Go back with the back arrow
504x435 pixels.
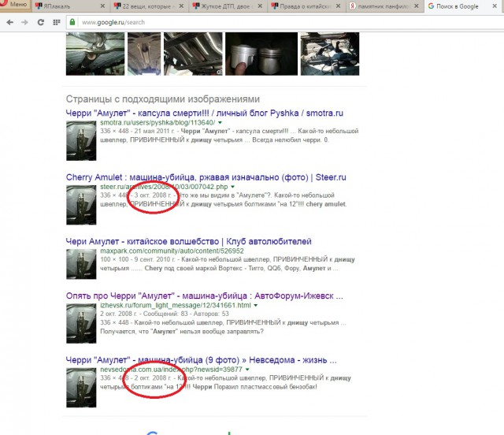pyautogui.click(x=10, y=22)
